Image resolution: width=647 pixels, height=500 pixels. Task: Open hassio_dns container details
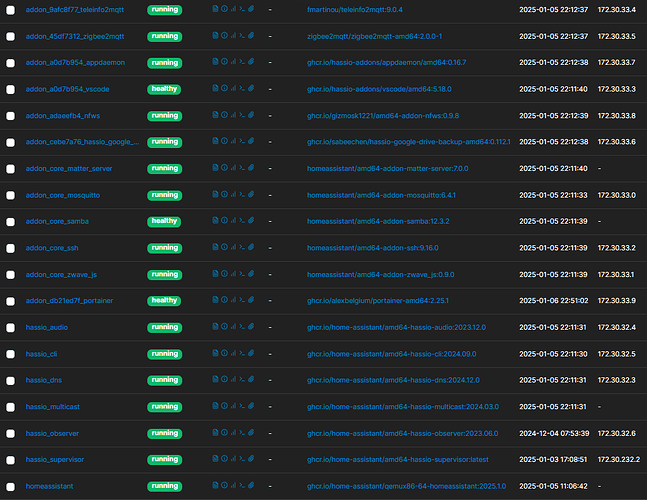(x=44, y=380)
